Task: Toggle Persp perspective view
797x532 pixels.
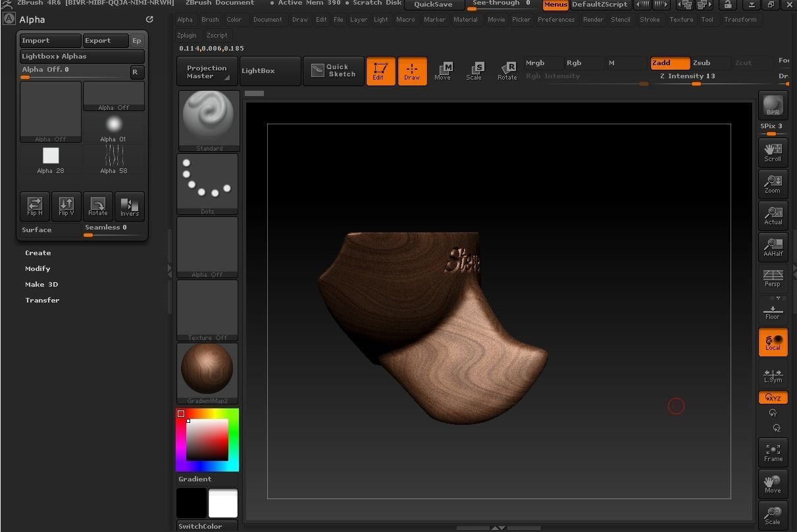Action: click(773, 279)
